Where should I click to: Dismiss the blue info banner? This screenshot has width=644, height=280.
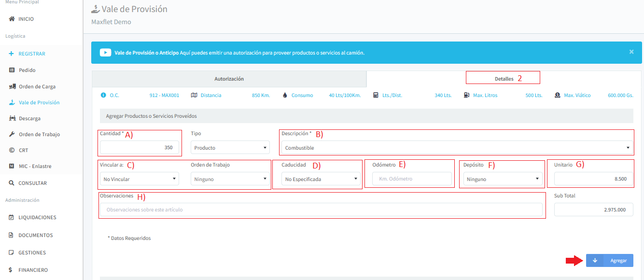coord(631,52)
